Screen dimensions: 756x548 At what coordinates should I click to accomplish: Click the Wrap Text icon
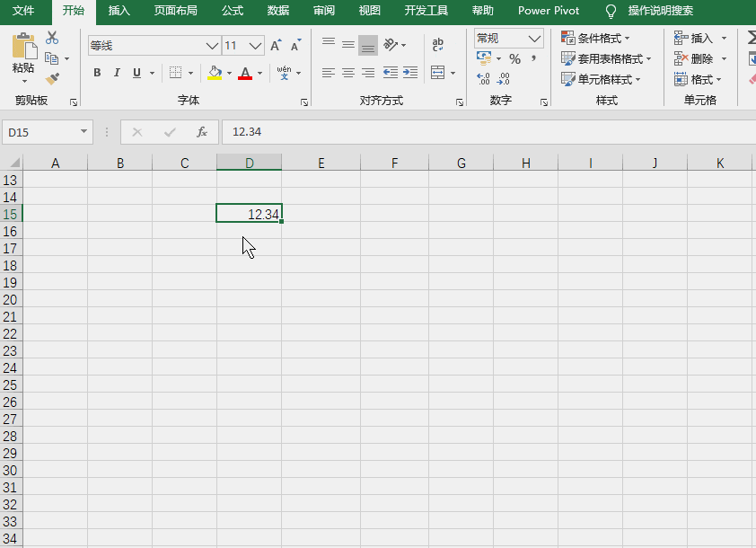coord(438,45)
